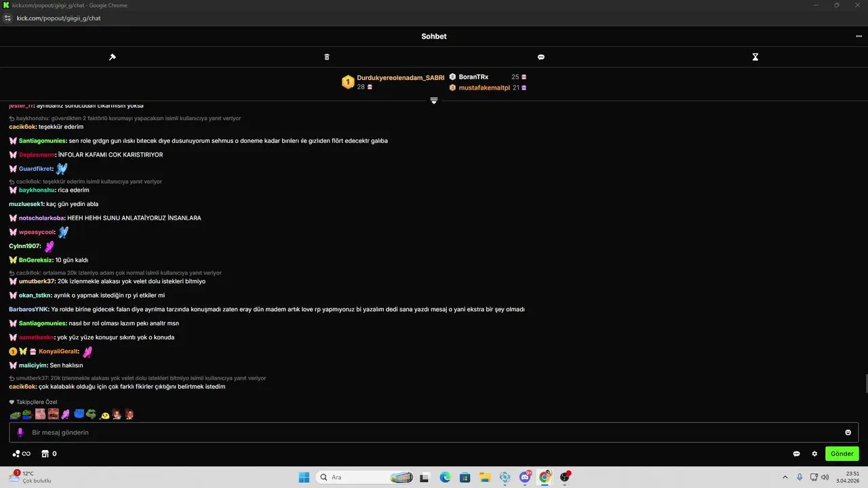This screenshot has width=868, height=488.
Task: Insert the yellow duck follower emote
Action: tap(104, 414)
